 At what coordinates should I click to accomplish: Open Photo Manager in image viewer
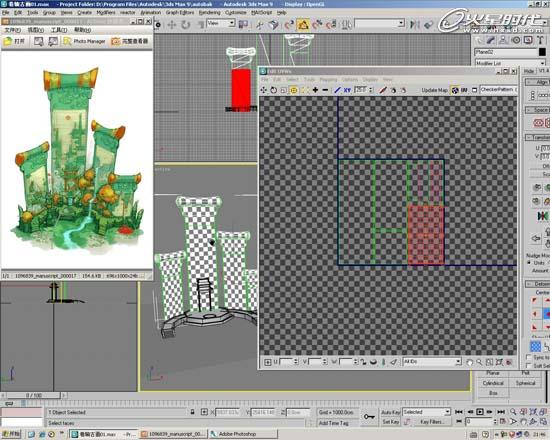point(84,41)
